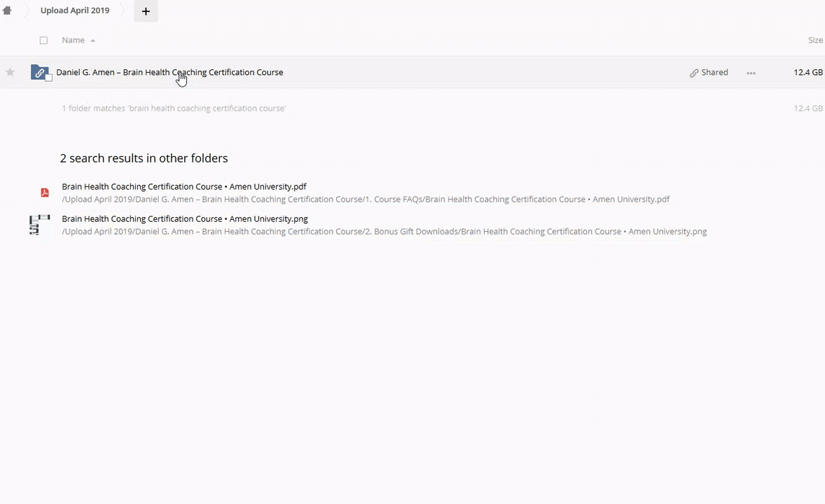Click the shared folder icon with link badge

pyautogui.click(x=39, y=72)
